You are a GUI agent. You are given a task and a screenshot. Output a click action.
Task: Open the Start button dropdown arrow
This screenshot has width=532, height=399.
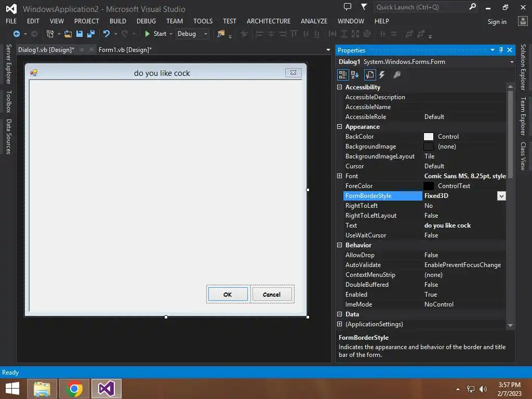pos(170,34)
